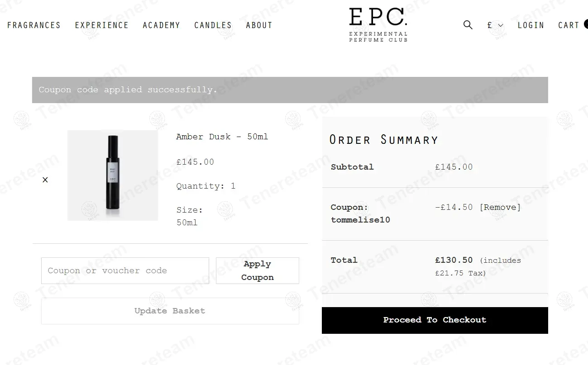Open the FRAGRANCES menu
The image size is (588, 365).
tap(34, 25)
